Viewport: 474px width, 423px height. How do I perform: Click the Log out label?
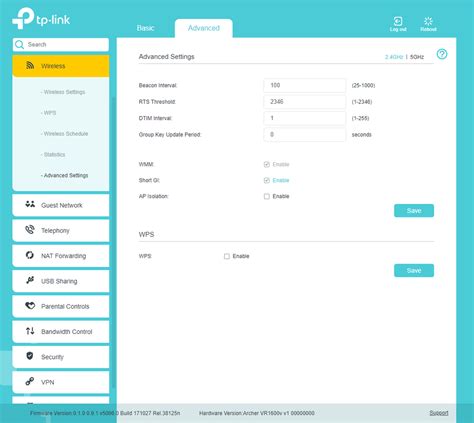398,29
